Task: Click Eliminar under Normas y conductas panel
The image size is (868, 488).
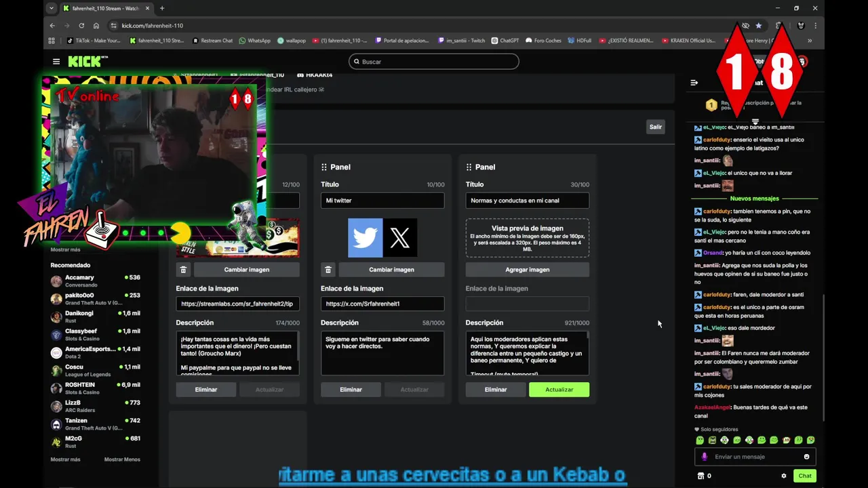Action: [496, 390]
